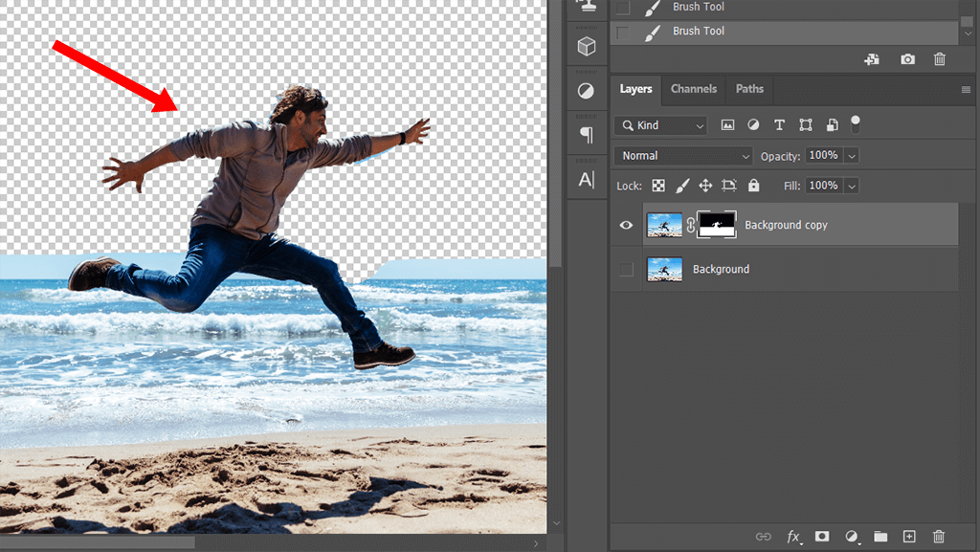Open the Layers panel menu
Image resolution: width=980 pixels, height=552 pixels.
pyautogui.click(x=966, y=90)
